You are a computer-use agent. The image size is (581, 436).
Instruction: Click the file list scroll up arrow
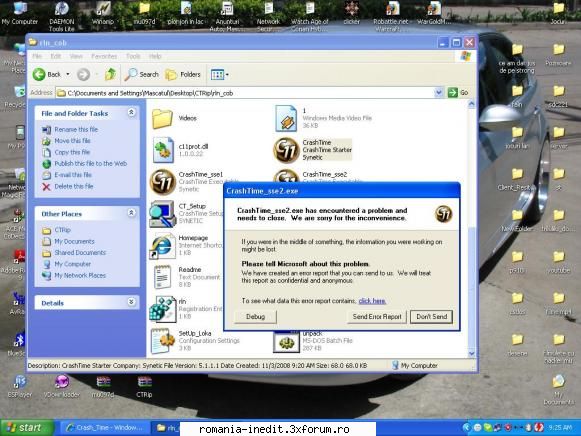tap(471, 104)
